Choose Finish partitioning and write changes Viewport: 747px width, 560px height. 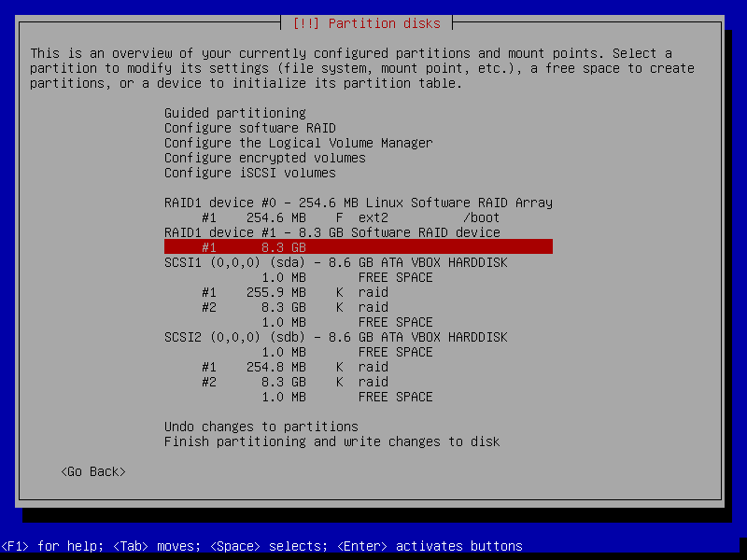pyautogui.click(x=331, y=441)
